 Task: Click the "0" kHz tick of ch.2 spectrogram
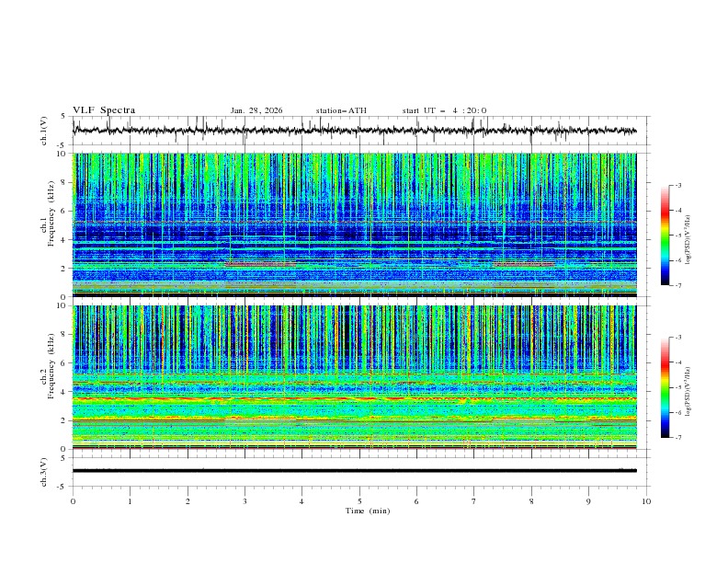coord(65,449)
